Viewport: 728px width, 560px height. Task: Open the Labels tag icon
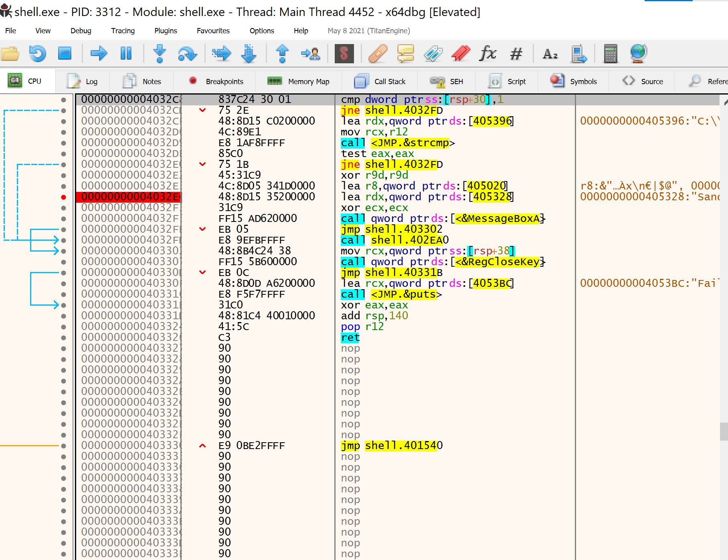click(x=433, y=53)
